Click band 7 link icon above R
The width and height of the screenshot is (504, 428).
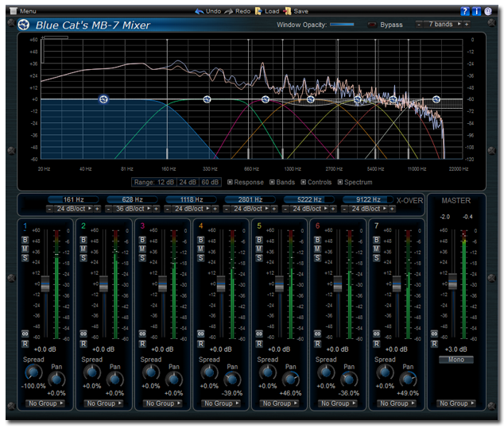pyautogui.click(x=376, y=334)
